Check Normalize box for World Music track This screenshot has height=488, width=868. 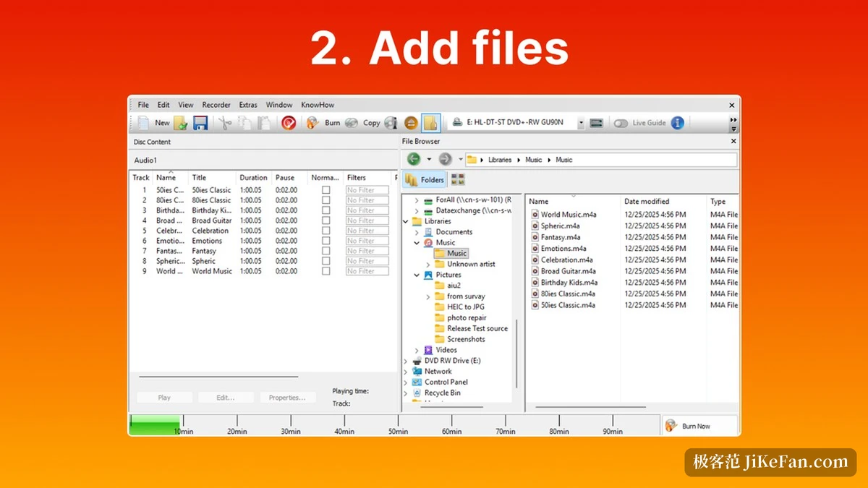[325, 271]
